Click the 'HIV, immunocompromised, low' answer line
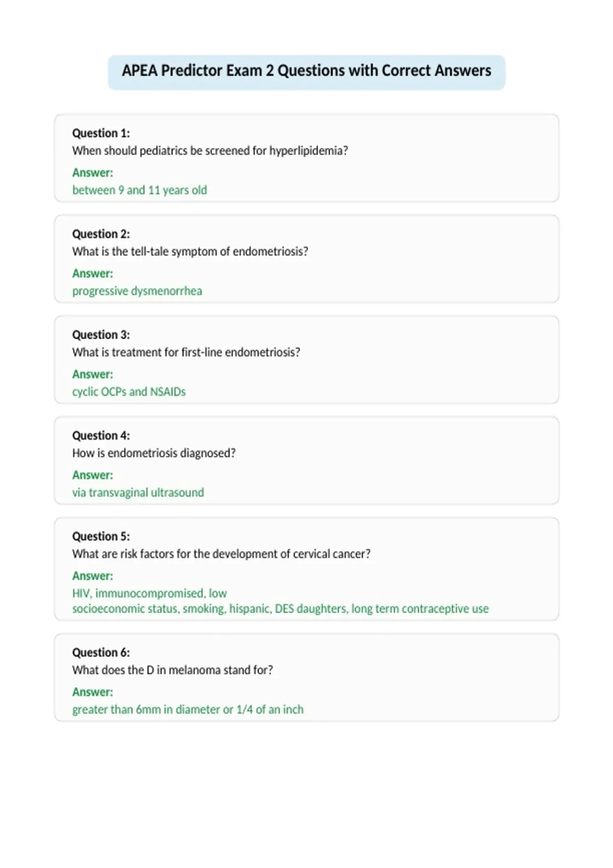This screenshot has height=868, width=613. tap(150, 593)
